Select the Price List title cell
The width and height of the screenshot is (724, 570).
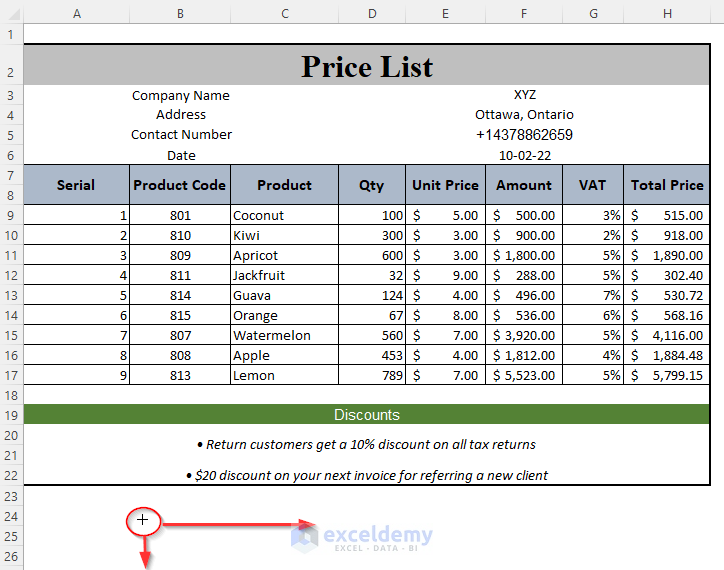point(367,67)
